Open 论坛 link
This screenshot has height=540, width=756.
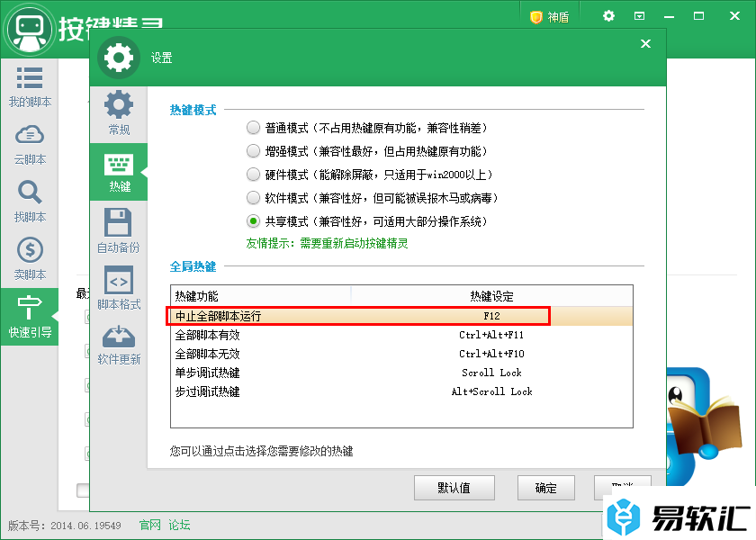179,525
